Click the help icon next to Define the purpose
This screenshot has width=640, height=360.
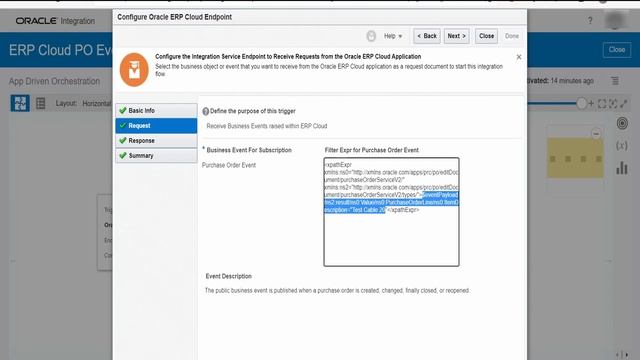pos(205,111)
